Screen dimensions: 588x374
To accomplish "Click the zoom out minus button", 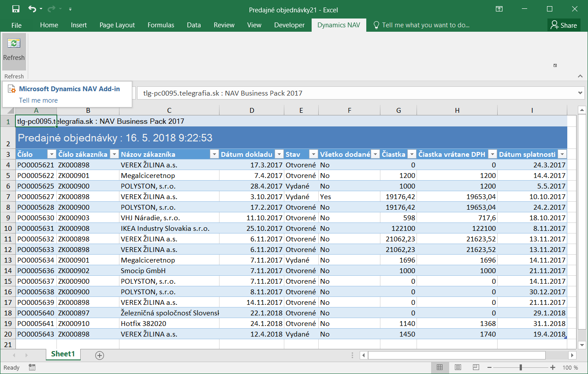I will (x=490, y=367).
